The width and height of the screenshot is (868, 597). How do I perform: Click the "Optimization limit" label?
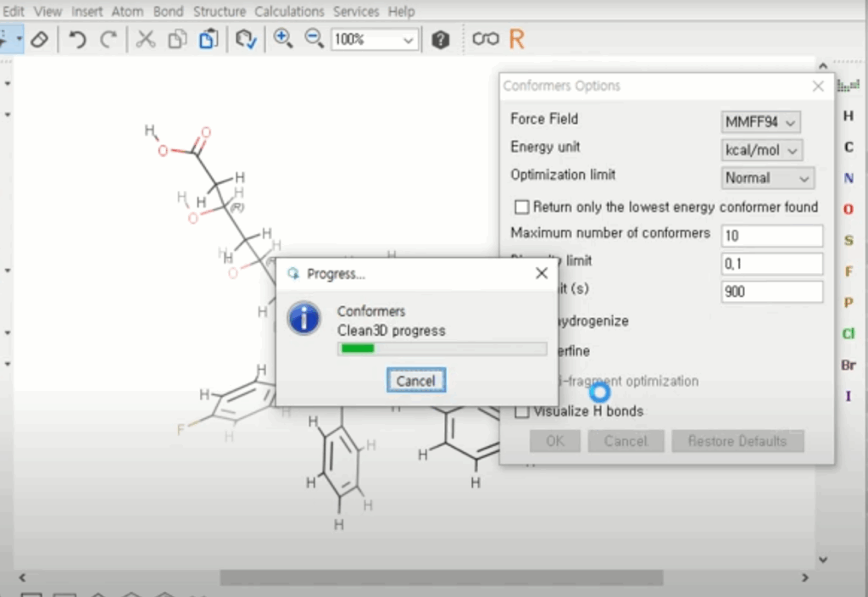click(x=563, y=175)
